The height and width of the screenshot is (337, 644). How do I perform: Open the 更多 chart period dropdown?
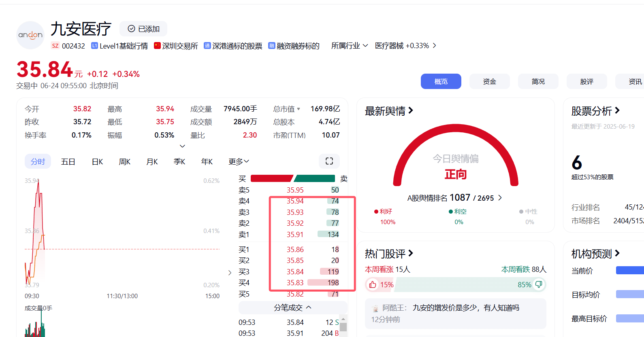click(x=239, y=162)
